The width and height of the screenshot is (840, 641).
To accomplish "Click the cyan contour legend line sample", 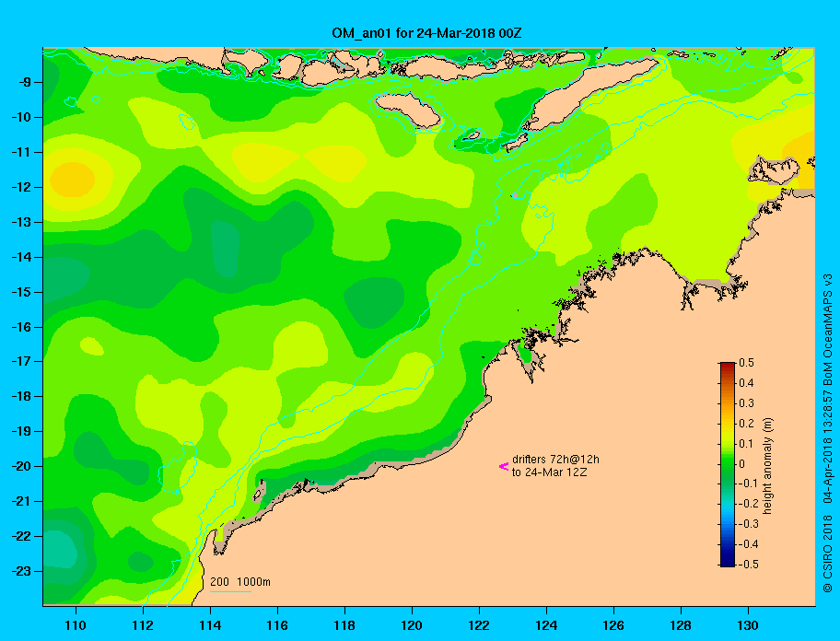I will click(230, 591).
